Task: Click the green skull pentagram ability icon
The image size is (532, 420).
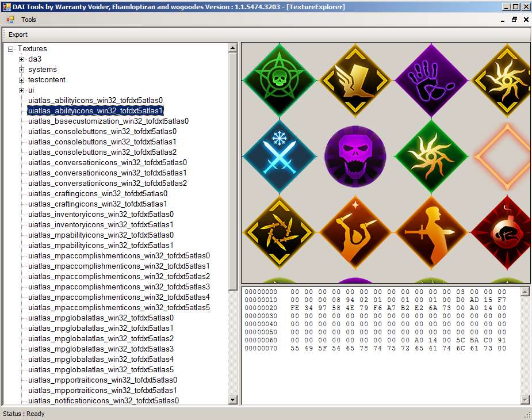Action: pyautogui.click(x=279, y=79)
